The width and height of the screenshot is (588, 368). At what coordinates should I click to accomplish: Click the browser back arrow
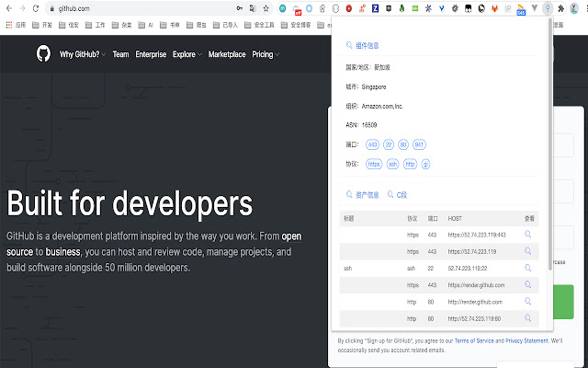[8, 7]
